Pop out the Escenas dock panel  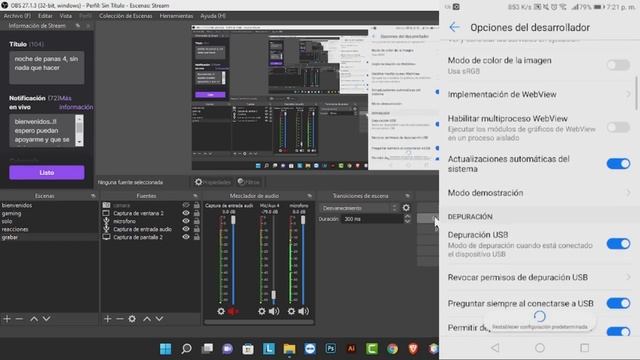pos(93,196)
